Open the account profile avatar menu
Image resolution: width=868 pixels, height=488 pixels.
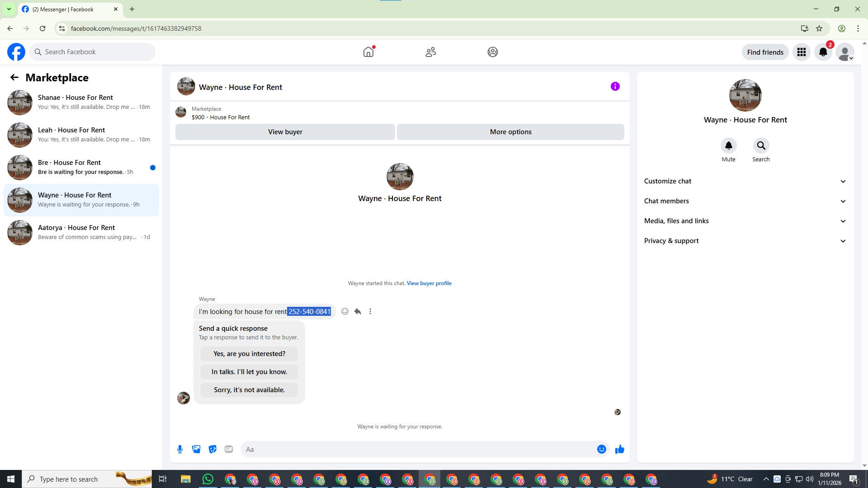pos(844,52)
